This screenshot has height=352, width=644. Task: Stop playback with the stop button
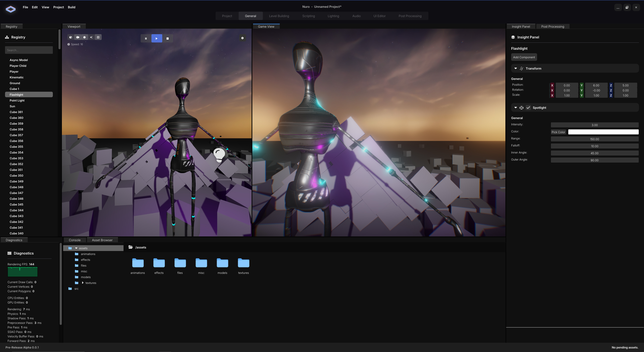tap(168, 38)
